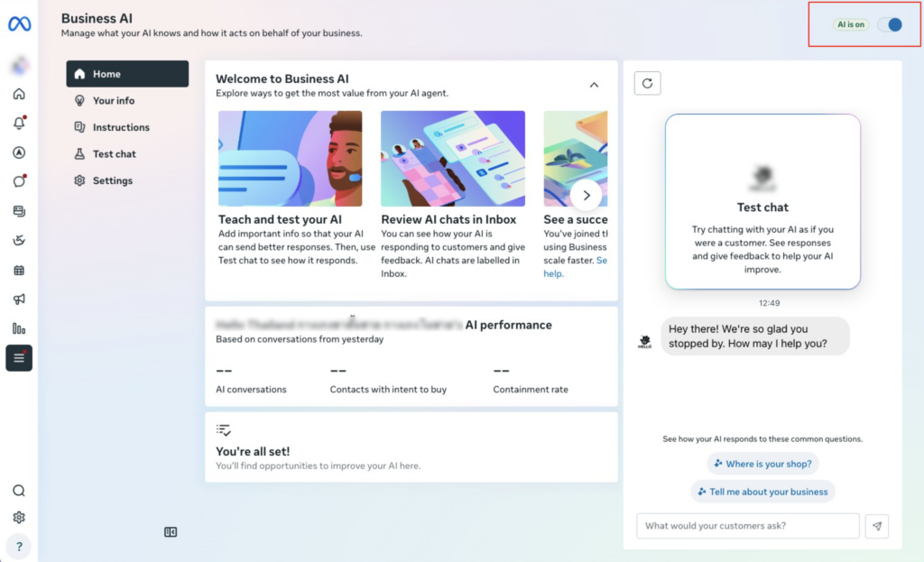The width and height of the screenshot is (924, 562).
Task: Refresh the test chat with reload icon
Action: 647,83
